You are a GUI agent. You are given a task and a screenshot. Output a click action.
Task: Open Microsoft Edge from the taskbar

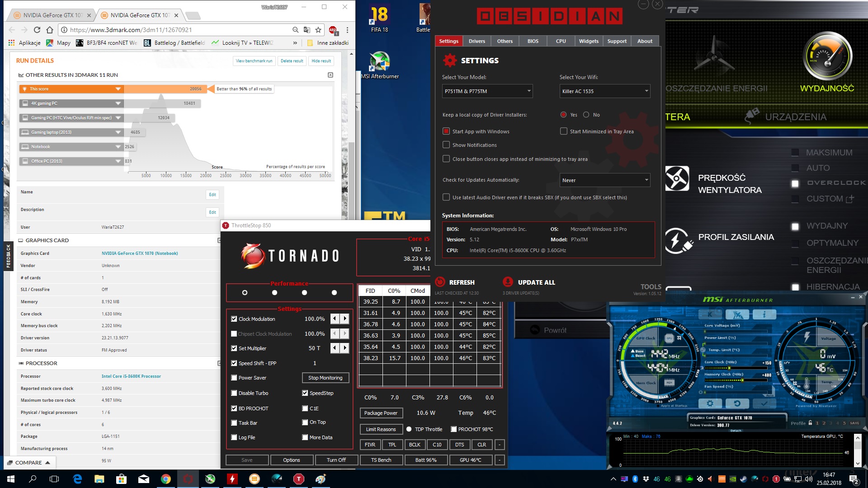coord(77,479)
